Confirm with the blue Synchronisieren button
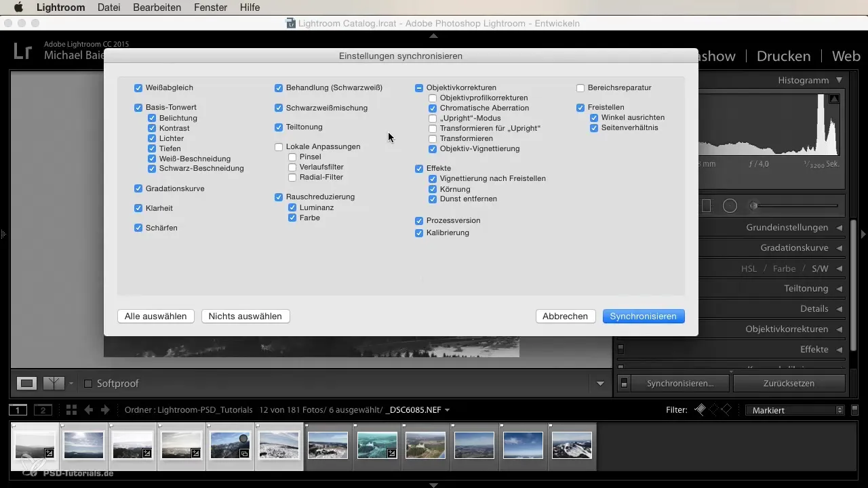The height and width of the screenshot is (488, 868). (644, 316)
